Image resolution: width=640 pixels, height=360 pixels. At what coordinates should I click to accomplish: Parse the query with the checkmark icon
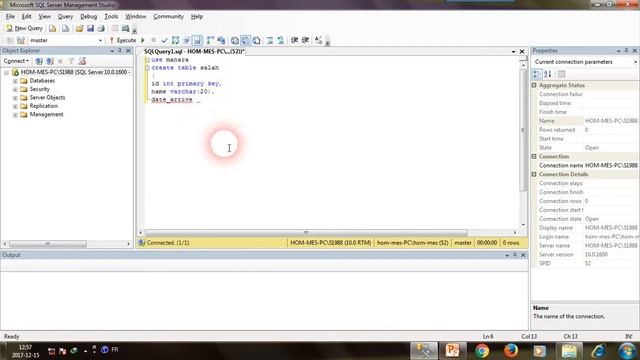click(164, 40)
